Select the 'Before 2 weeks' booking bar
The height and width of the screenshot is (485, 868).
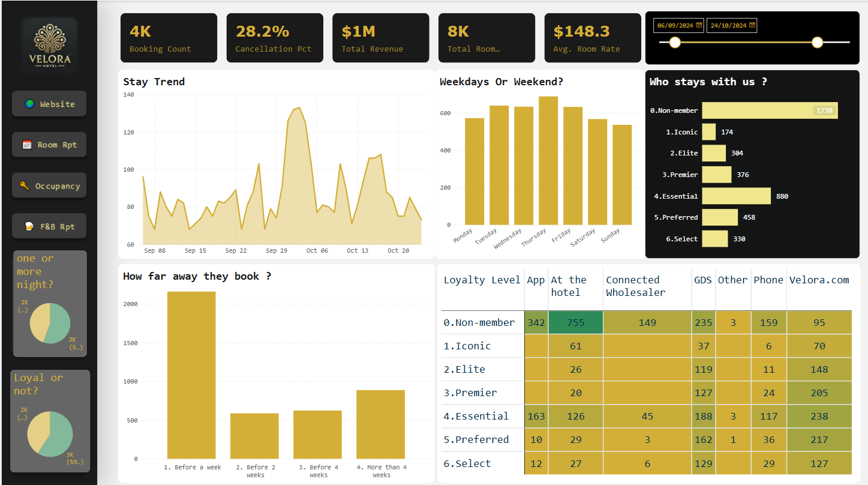tap(254, 436)
